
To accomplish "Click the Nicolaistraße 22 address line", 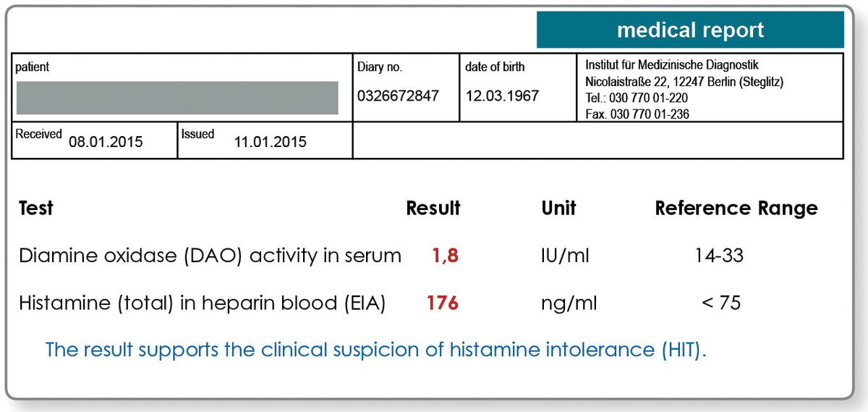I will pyautogui.click(x=684, y=82).
